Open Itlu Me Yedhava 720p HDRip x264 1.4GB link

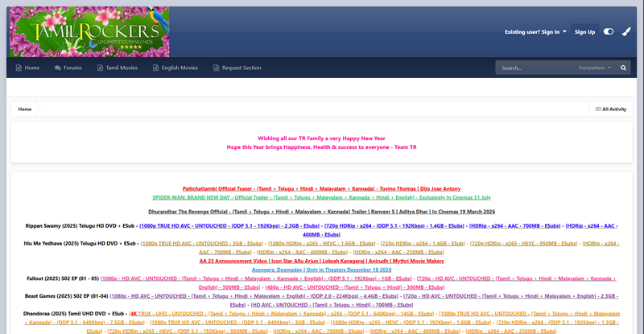click(423, 243)
